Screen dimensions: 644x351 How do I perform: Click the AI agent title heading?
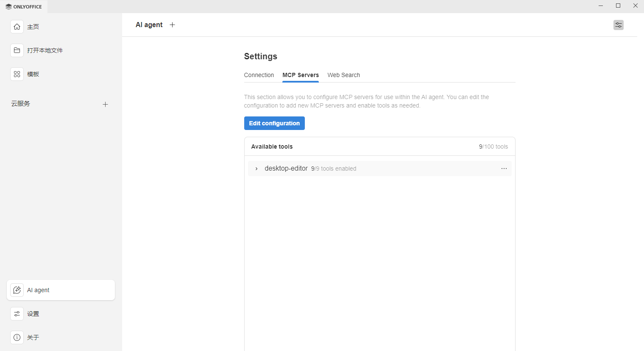tap(149, 25)
